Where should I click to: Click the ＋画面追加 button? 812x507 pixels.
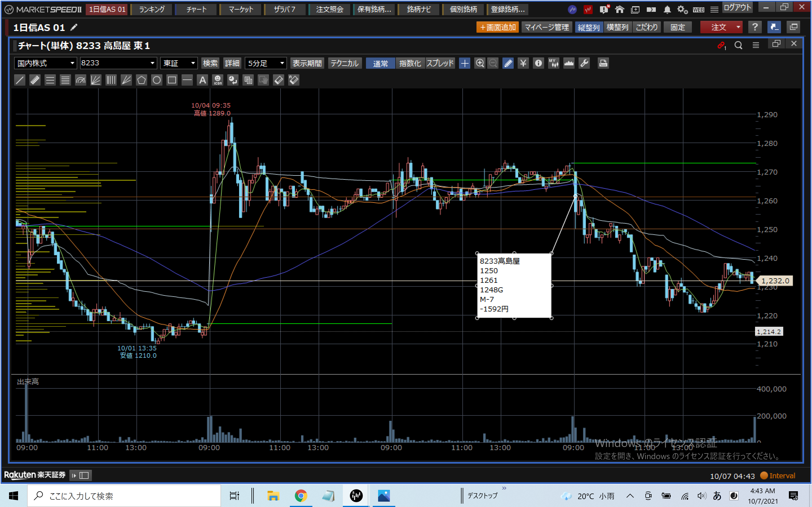[497, 27]
